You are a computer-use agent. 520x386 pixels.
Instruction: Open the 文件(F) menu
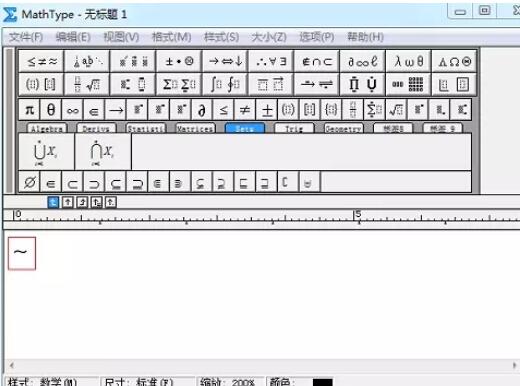26,37
